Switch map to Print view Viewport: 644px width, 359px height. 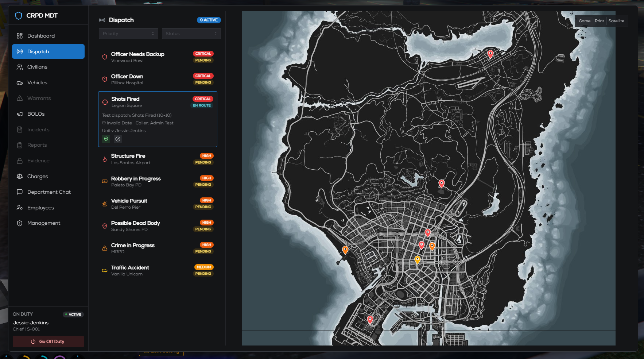599,21
